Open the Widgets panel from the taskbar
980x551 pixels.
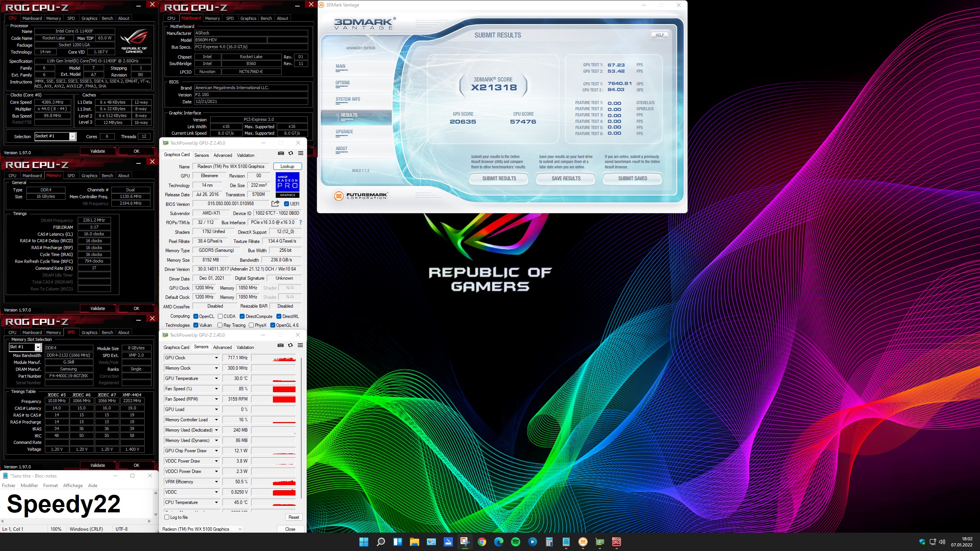click(x=397, y=542)
